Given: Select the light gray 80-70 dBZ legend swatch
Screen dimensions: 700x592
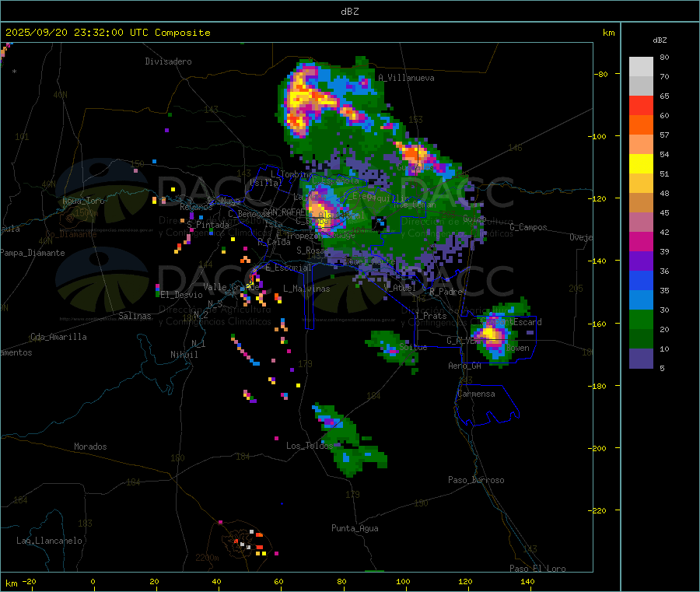Looking at the screenshot, I should 641,67.
